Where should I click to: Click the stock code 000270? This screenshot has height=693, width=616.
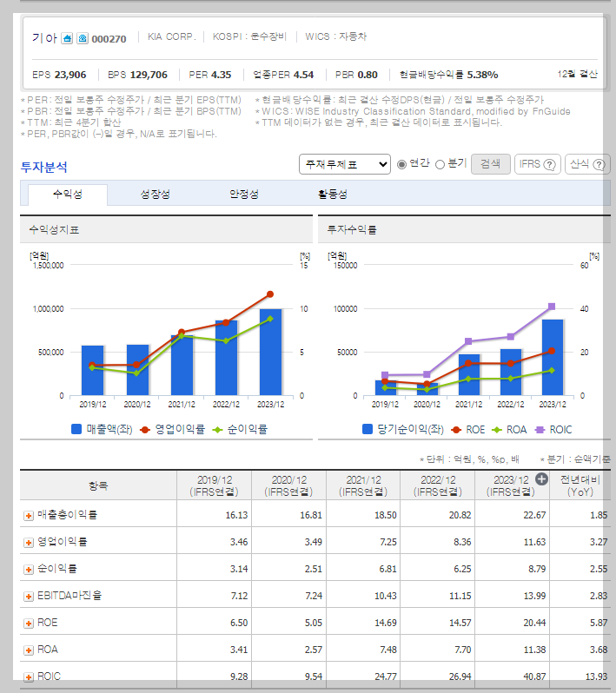coord(109,39)
